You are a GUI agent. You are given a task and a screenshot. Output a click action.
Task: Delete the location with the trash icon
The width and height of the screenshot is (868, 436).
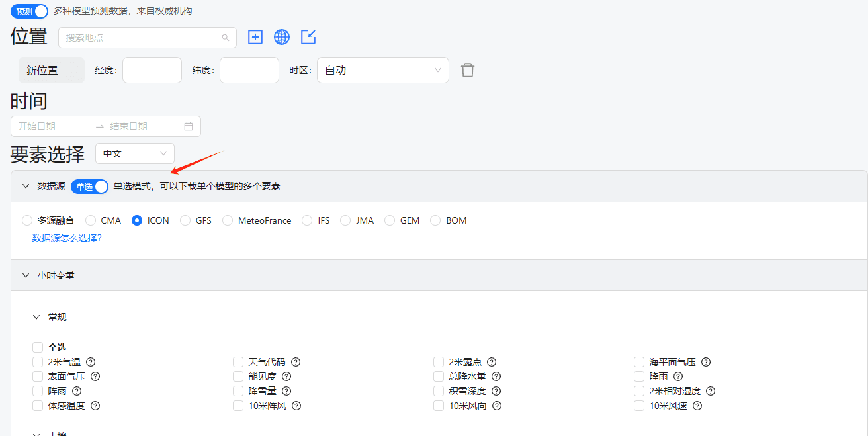[468, 70]
